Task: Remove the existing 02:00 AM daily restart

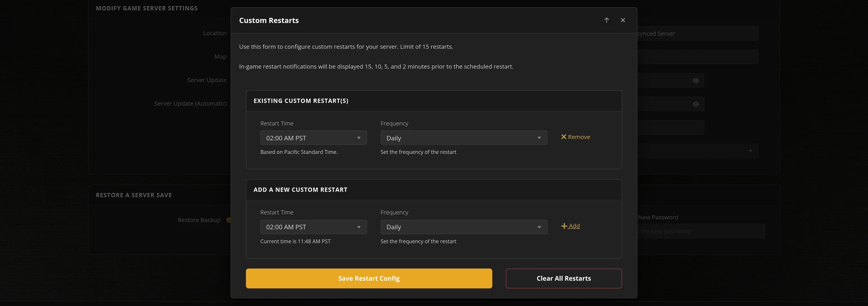Action: (575, 137)
